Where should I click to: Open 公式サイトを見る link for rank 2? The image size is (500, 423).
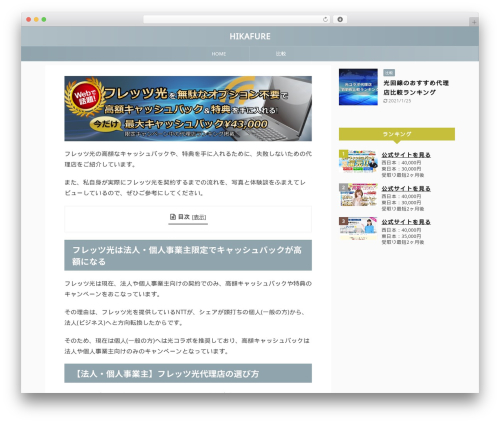406,189
